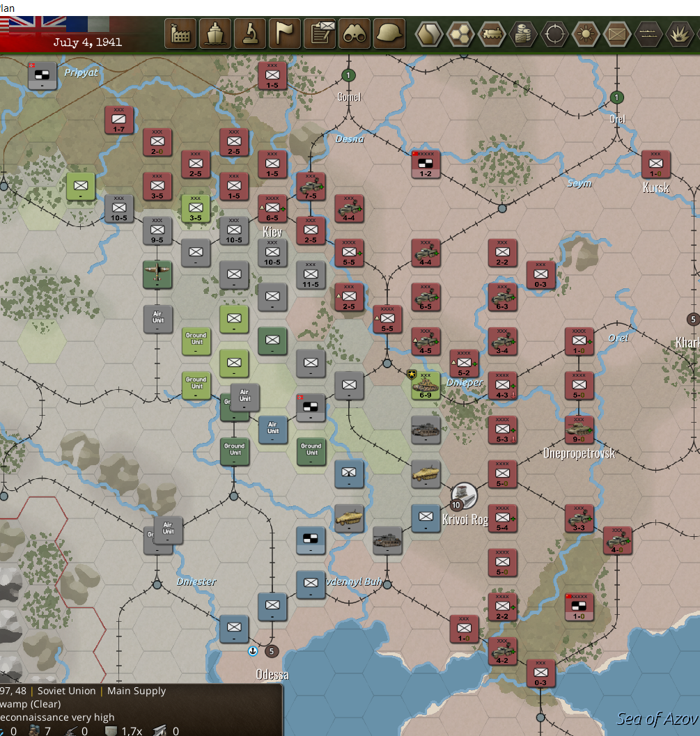Open the production factory screen
700x736 pixels.
pos(180,33)
